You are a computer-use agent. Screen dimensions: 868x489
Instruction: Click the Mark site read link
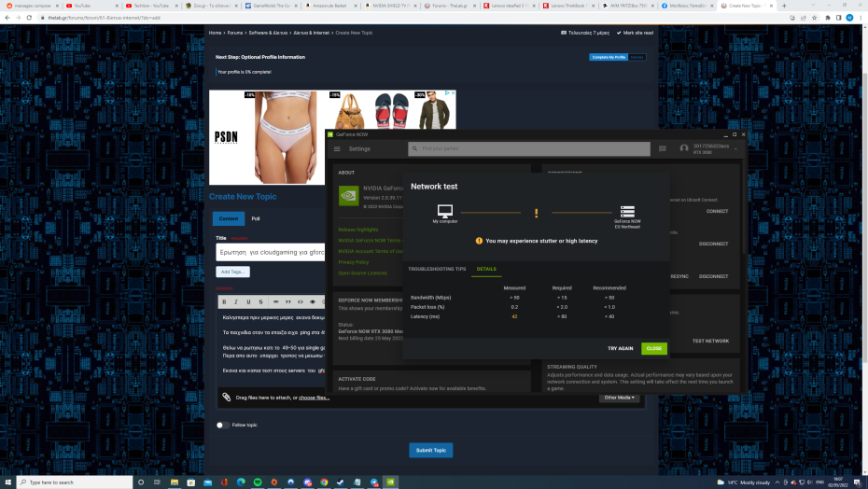pyautogui.click(x=635, y=33)
